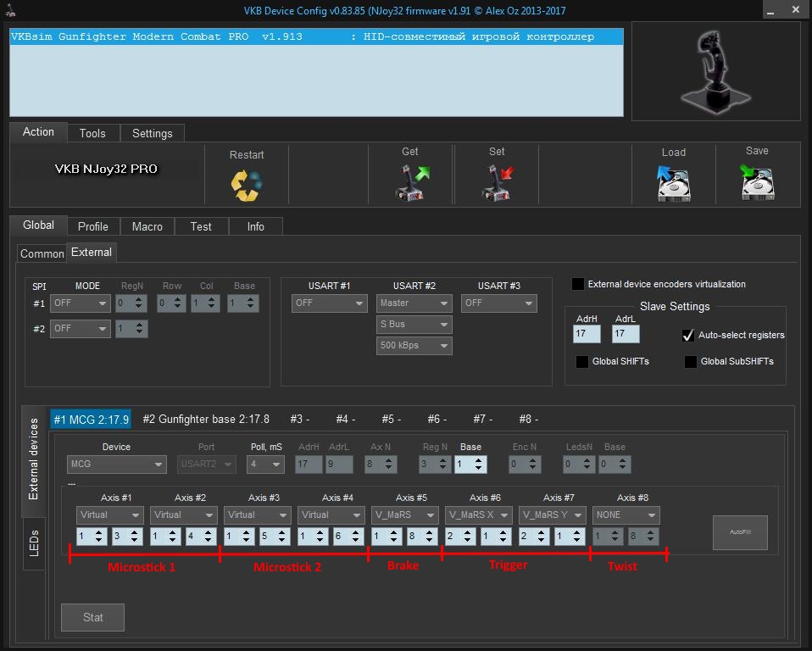Click the Set settings joystick icon
Image resolution: width=812 pixels, height=651 pixels.
point(497,181)
